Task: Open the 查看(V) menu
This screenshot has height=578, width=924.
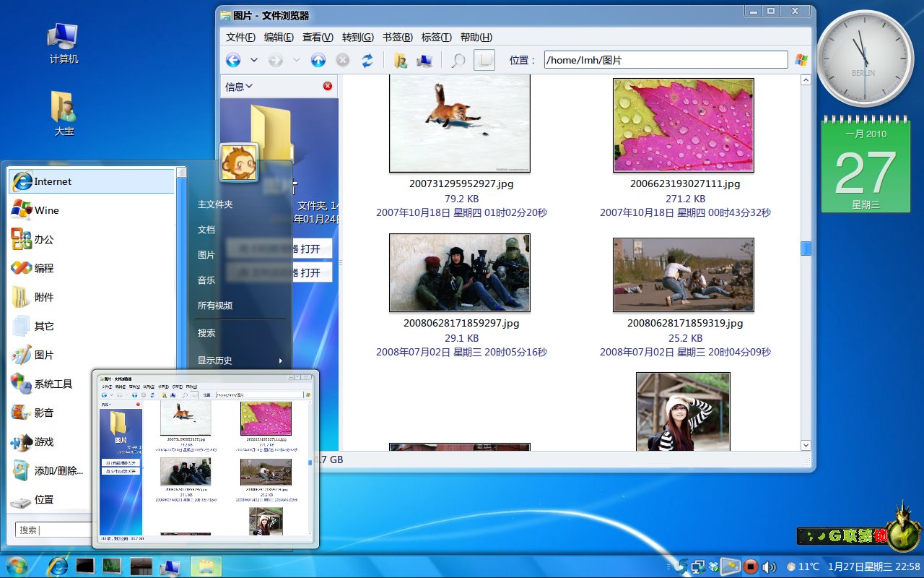Action: click(x=318, y=38)
